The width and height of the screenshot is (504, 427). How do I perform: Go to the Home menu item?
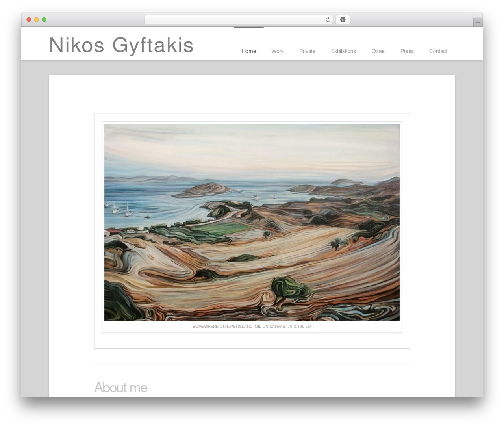(x=249, y=51)
